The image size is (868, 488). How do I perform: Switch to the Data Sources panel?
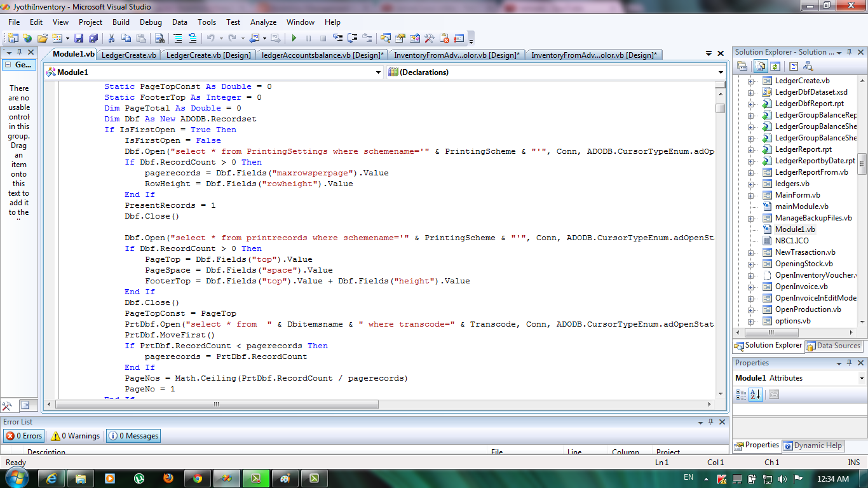(833, 346)
